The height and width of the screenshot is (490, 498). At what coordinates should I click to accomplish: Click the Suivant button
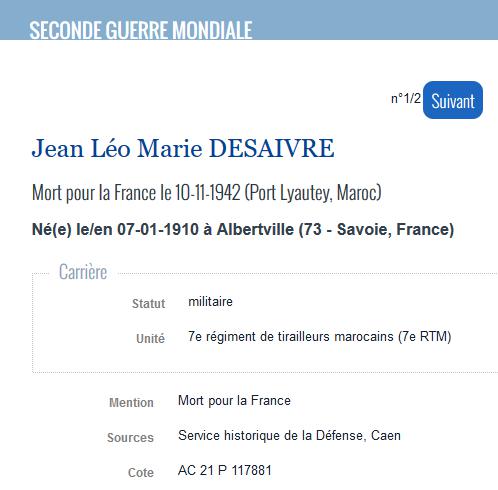453,100
